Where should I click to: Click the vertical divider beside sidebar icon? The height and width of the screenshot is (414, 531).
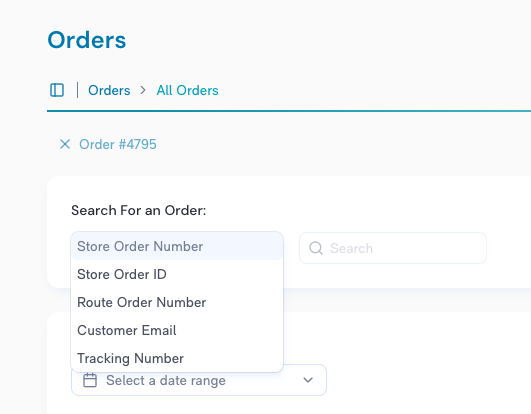[x=78, y=90]
